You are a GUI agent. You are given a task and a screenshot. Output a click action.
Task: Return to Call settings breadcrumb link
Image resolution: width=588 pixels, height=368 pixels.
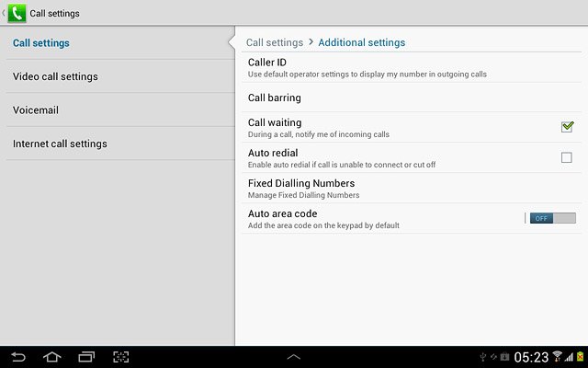coord(275,42)
